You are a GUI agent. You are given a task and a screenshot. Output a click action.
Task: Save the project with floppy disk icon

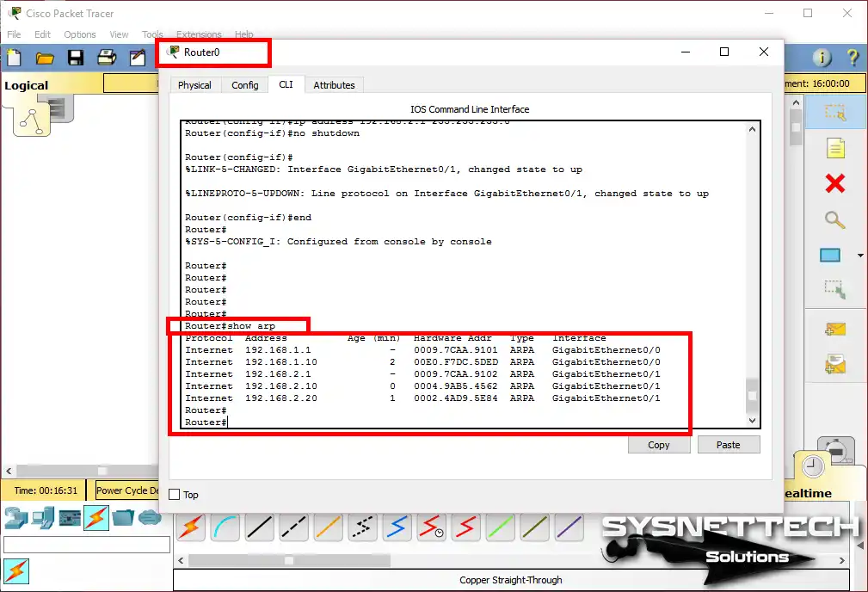(x=76, y=58)
